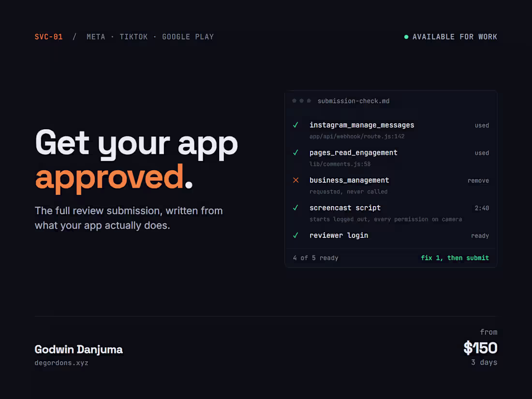Click the instagram_manage_messages permission row
Viewport: 532px width, 399px height.
[391, 130]
